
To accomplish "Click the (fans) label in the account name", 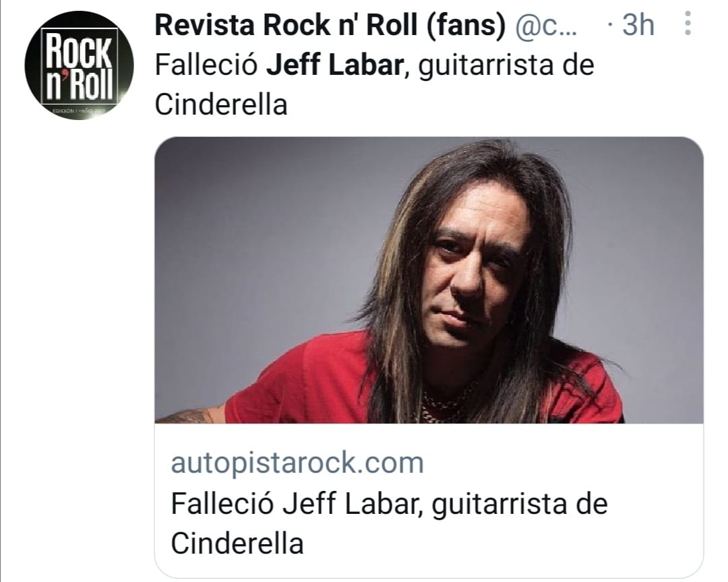I will click(x=466, y=25).
